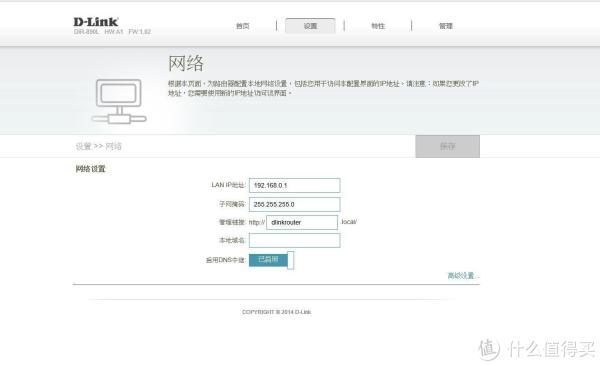Click 设置 in the breadcrumb path
This screenshot has height=366, width=600.
tap(83, 146)
